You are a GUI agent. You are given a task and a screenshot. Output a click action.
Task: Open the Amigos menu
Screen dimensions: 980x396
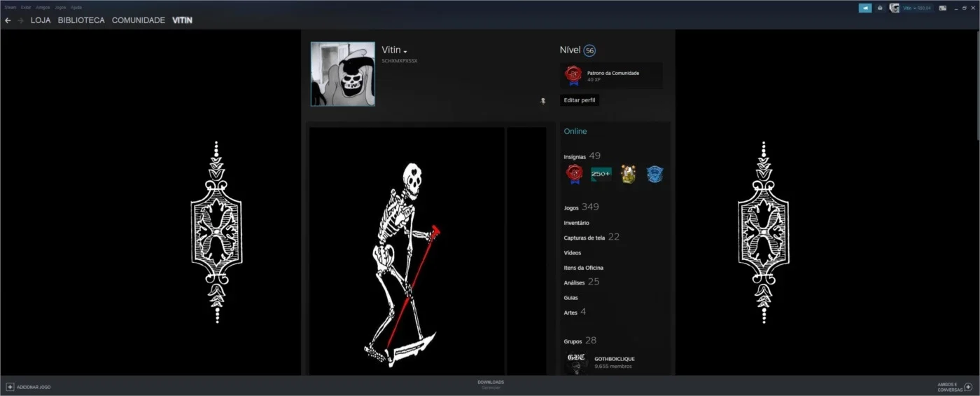coord(43,7)
